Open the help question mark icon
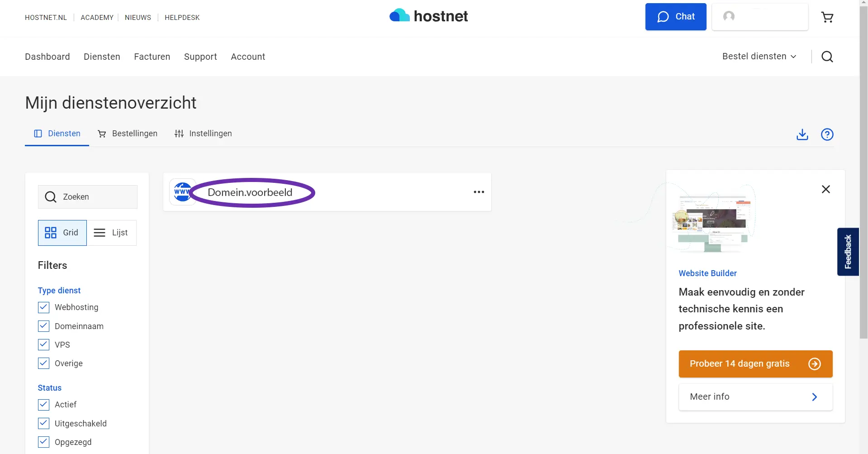Screen dimensions: 868x454 (827, 134)
